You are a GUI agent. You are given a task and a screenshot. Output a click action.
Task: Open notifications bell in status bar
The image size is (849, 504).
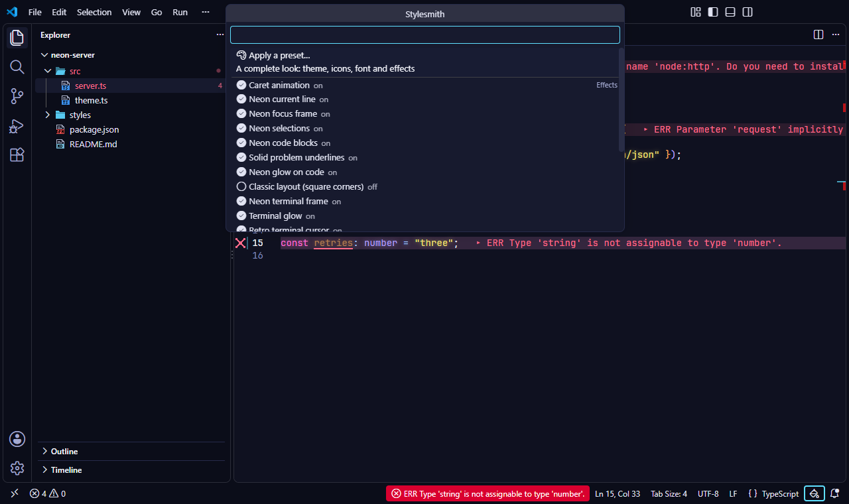[835, 493]
